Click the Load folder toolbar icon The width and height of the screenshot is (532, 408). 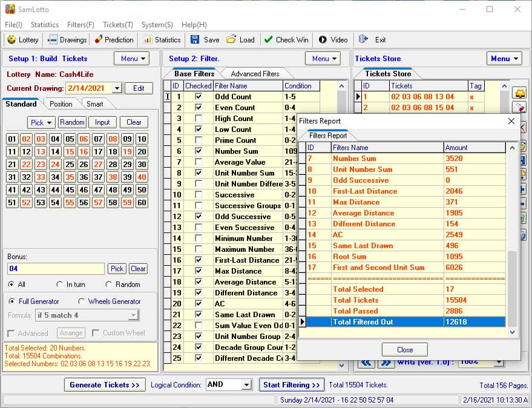pos(231,39)
